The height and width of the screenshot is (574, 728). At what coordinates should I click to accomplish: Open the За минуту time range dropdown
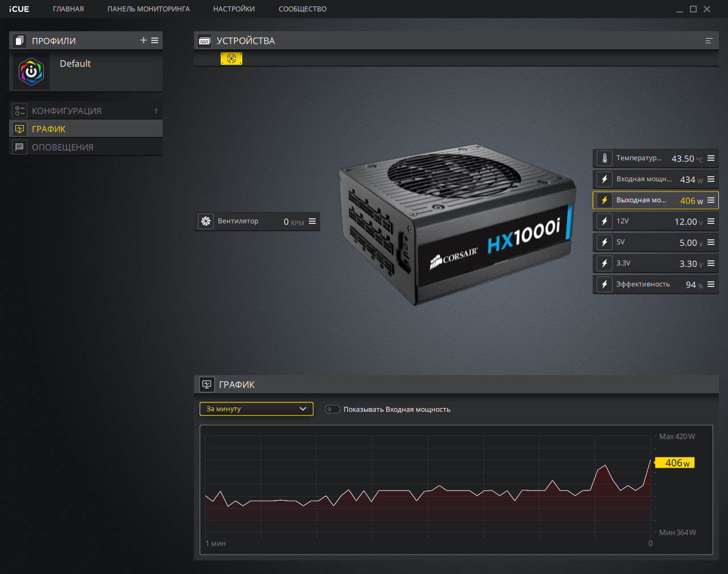pyautogui.click(x=257, y=409)
